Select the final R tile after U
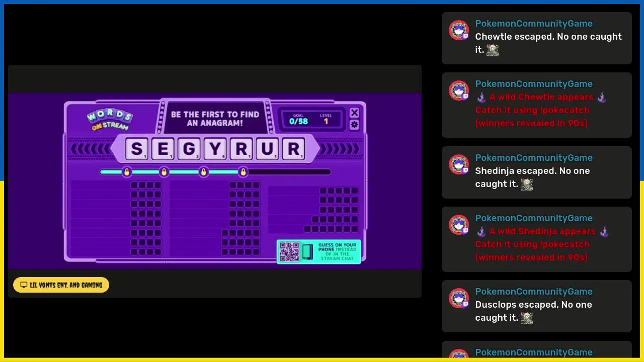The image size is (644, 362). click(293, 149)
